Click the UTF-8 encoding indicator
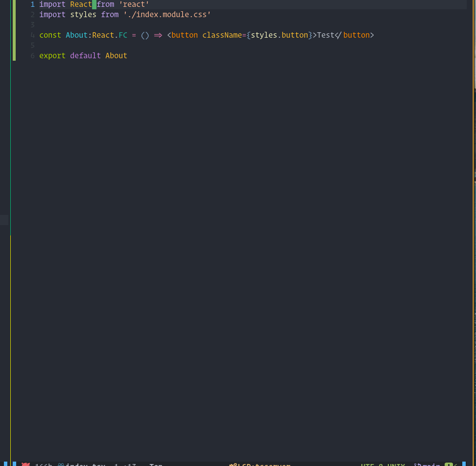Image resolution: width=476 pixels, height=466 pixels. [x=373, y=464]
